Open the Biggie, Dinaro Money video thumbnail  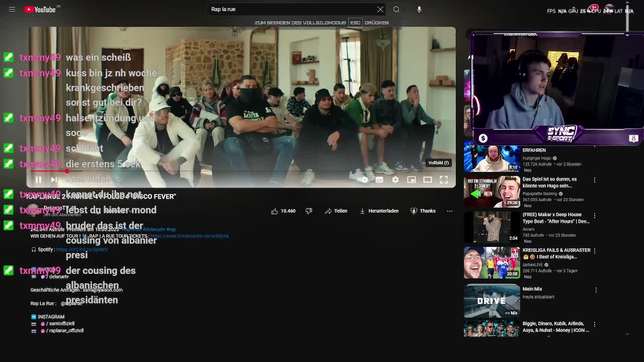tap(492, 328)
